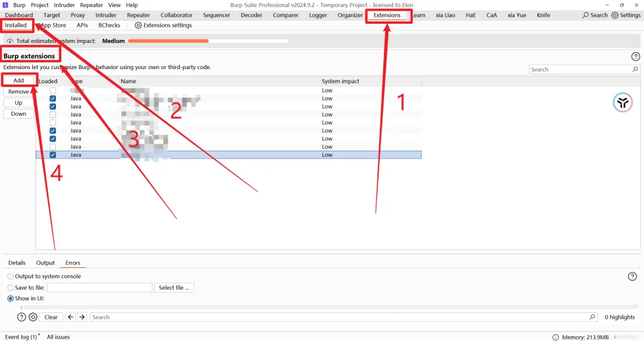Open the CaA tab
This screenshot has height=341, width=644.
click(x=491, y=15)
